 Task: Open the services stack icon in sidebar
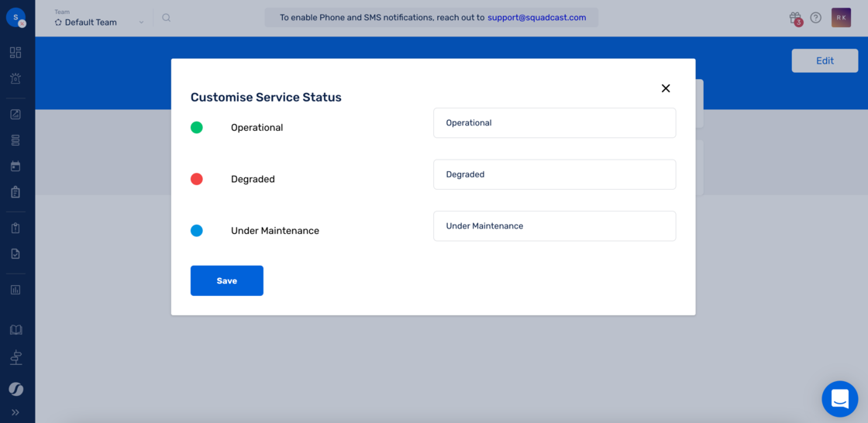(15, 140)
